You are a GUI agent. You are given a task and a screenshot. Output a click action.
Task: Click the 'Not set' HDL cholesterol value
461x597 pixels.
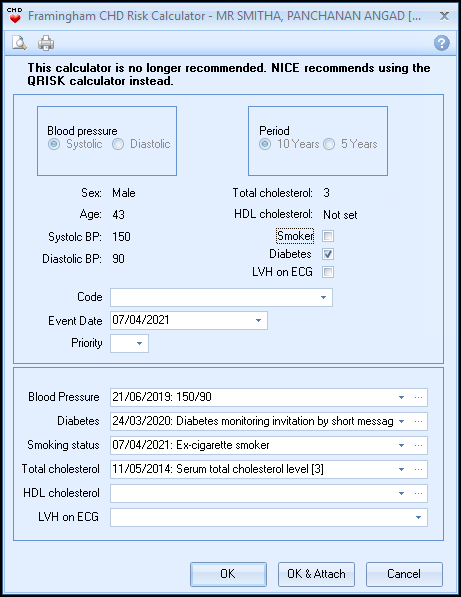(340, 215)
